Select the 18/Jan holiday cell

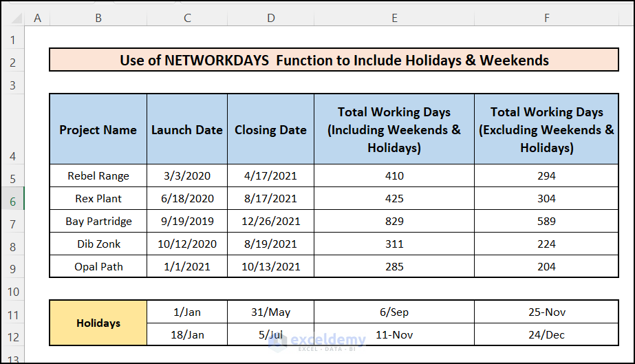(187, 334)
